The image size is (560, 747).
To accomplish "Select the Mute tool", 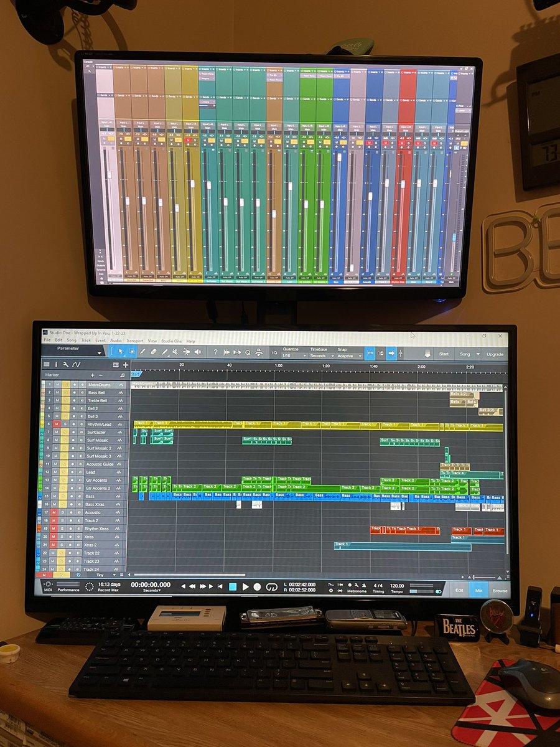I will click(x=175, y=352).
